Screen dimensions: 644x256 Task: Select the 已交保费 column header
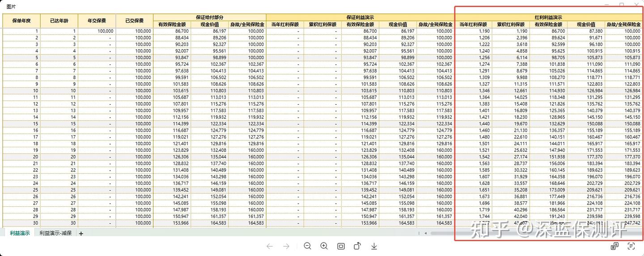click(134, 21)
